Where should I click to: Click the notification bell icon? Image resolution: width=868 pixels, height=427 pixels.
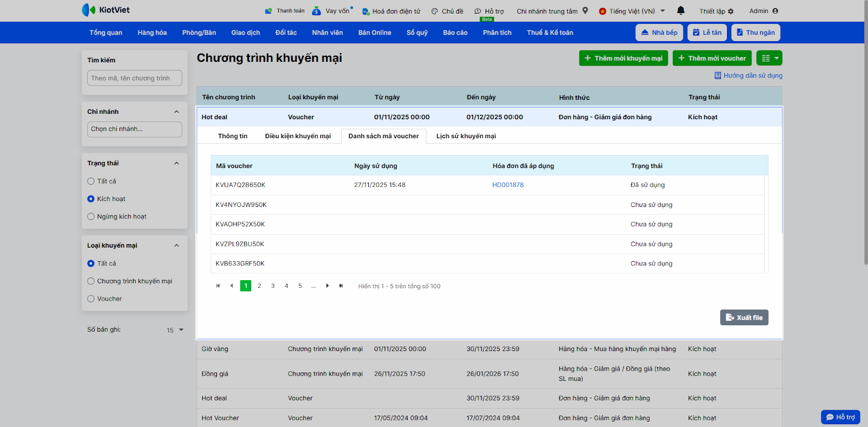tap(681, 11)
